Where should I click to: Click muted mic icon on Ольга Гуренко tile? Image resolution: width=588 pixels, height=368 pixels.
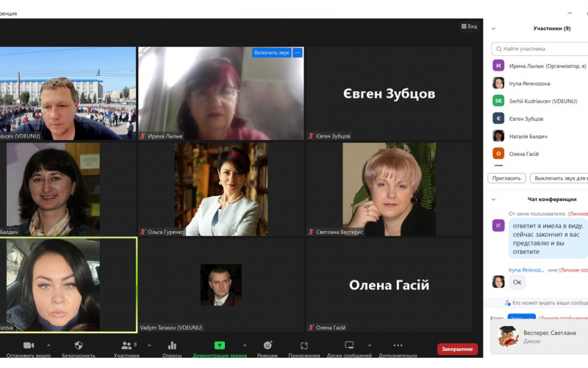(x=143, y=232)
